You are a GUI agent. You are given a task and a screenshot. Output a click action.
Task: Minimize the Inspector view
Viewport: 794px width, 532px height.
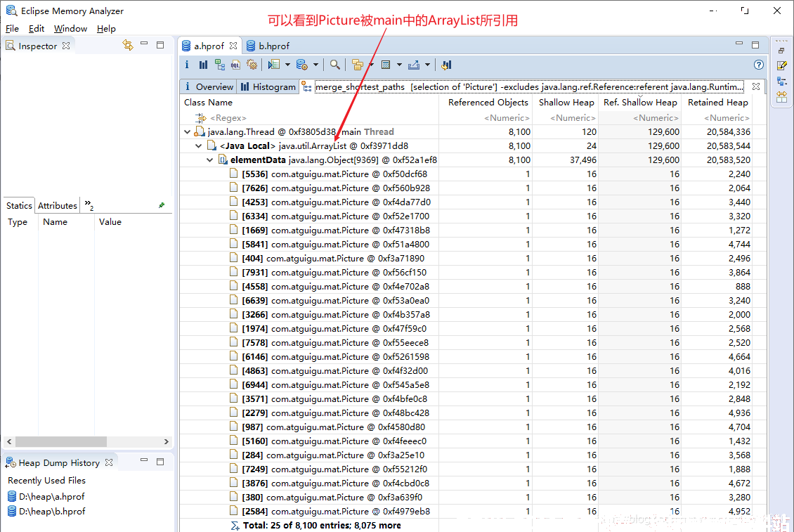144,44
